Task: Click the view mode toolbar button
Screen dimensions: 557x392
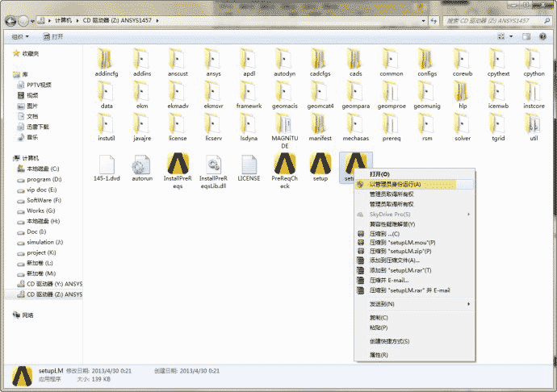Action: (x=501, y=36)
